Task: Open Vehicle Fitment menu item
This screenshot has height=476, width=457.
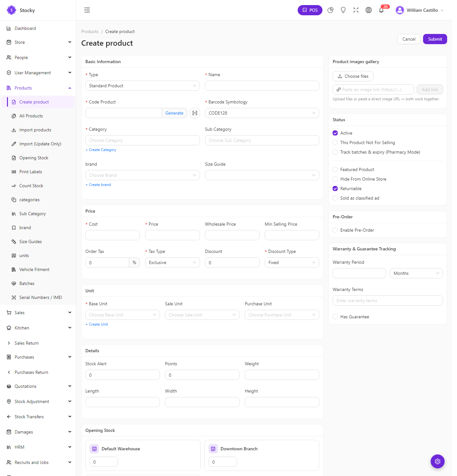Action: 38,269
